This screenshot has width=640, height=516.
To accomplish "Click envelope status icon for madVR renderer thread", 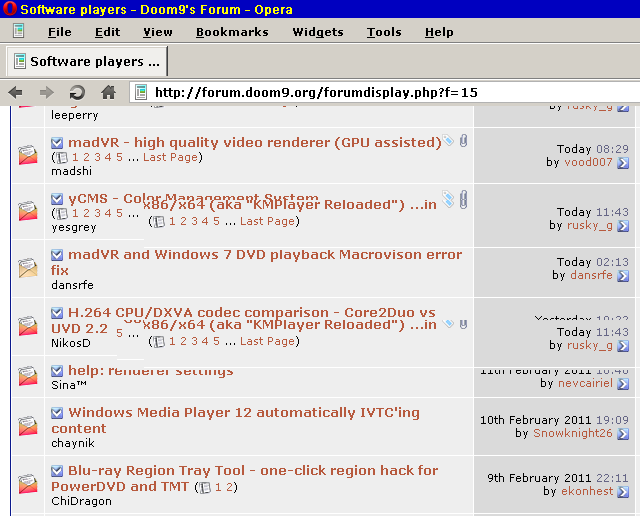I will click(x=28, y=155).
